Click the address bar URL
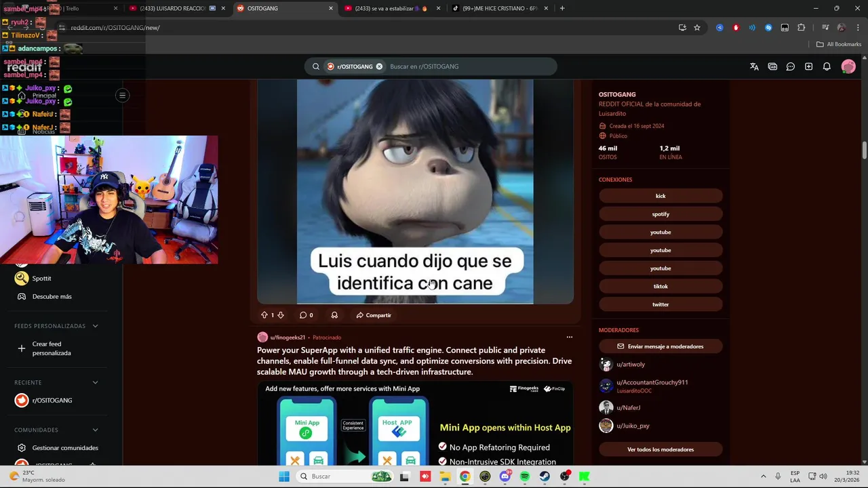 115,28
